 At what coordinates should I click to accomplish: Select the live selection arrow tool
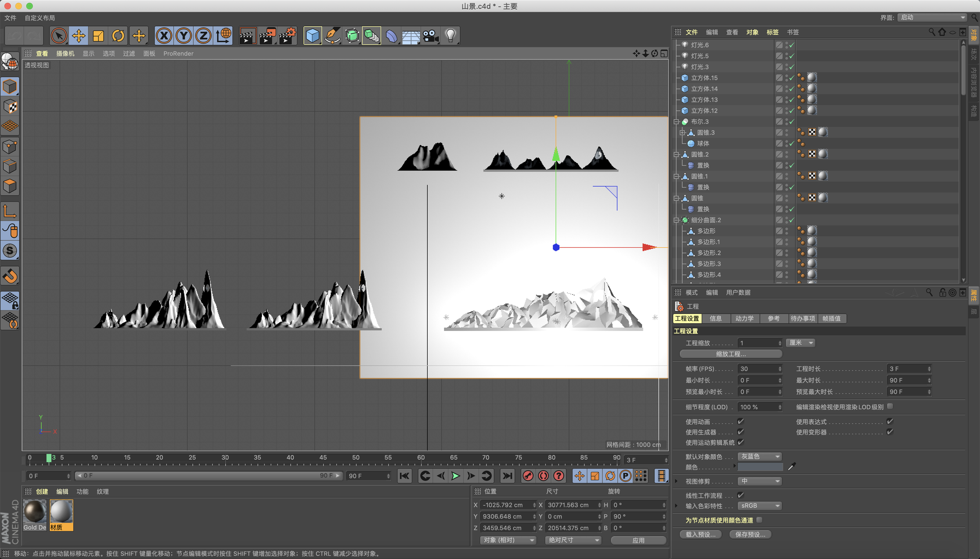(x=59, y=36)
